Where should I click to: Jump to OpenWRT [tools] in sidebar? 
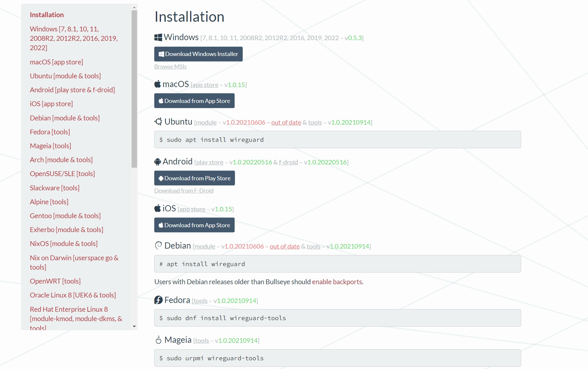click(55, 281)
